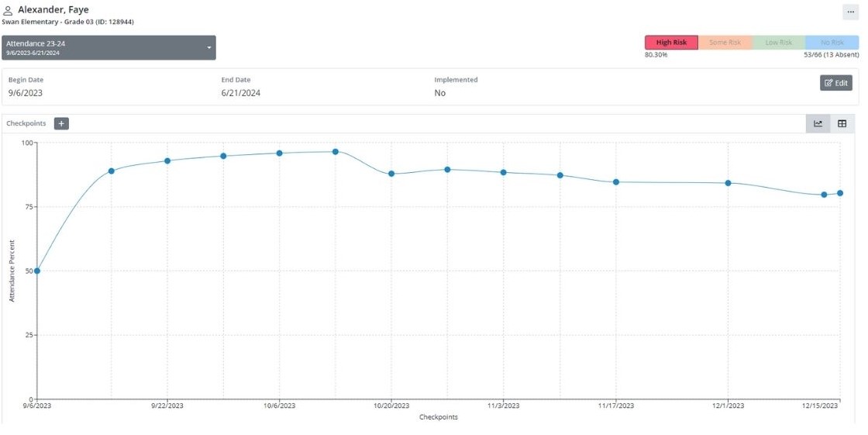Switch to line chart view

(x=818, y=123)
